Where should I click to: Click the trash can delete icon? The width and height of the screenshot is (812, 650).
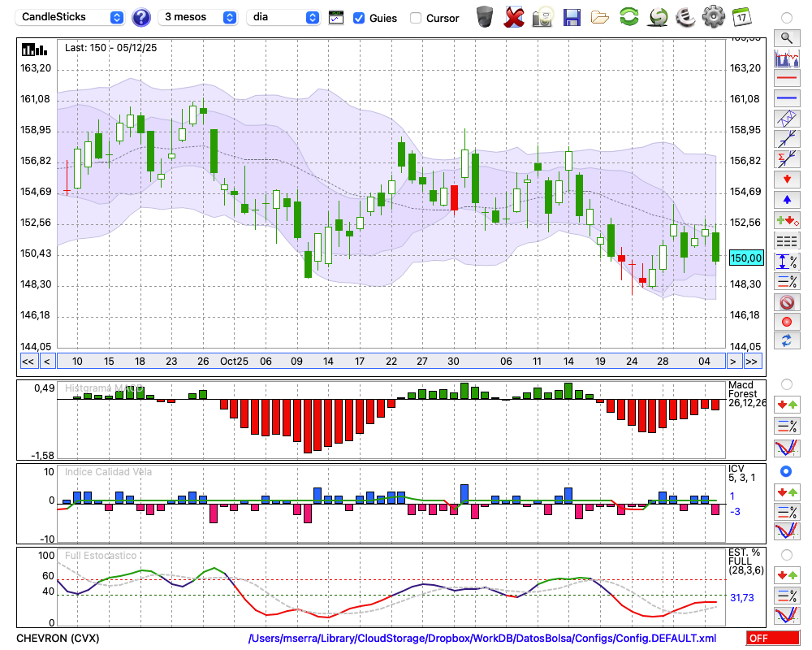485,17
